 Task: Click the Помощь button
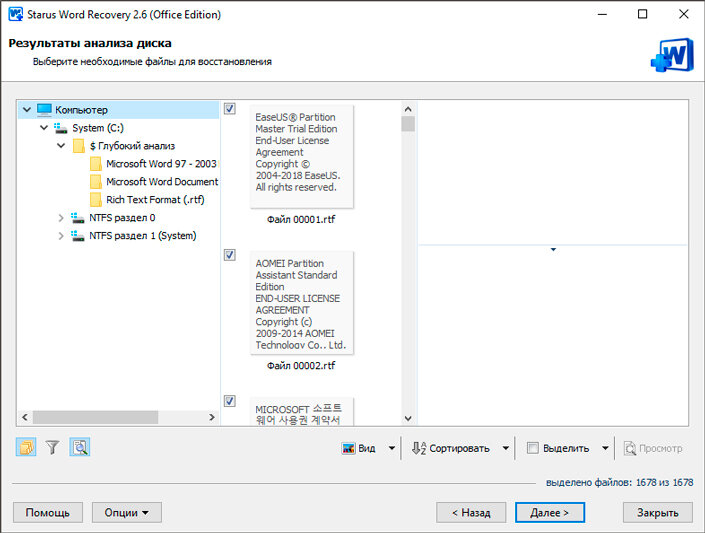point(48,512)
